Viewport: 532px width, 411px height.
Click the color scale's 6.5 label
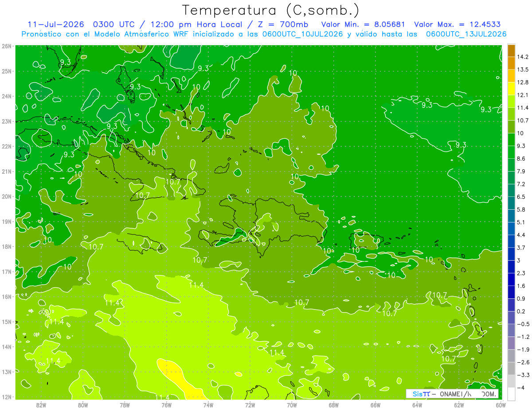521,197
